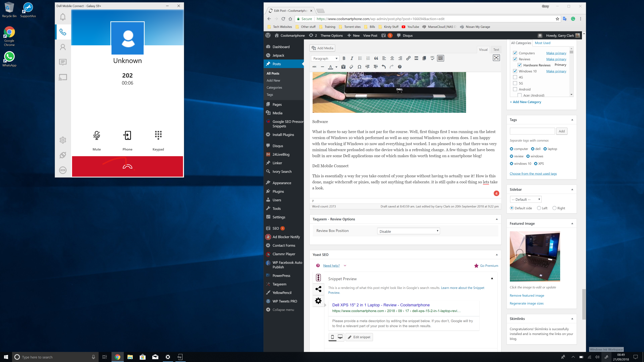This screenshot has width=644, height=362.
Task: Open Dell Mobile Connect settings gear
Action: click(63, 140)
